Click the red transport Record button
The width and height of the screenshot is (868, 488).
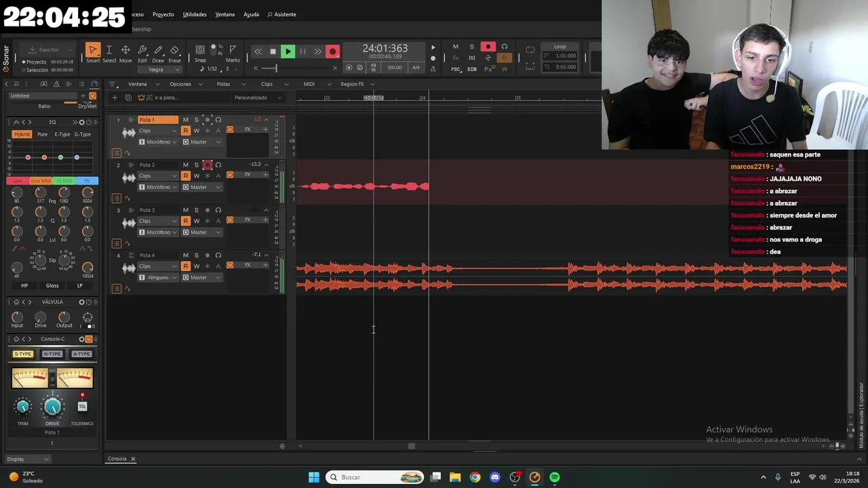(332, 52)
